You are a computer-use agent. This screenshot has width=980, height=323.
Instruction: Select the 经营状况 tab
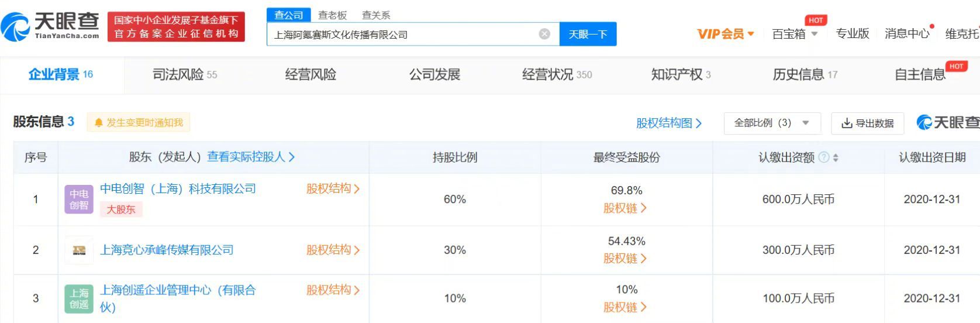point(557,74)
